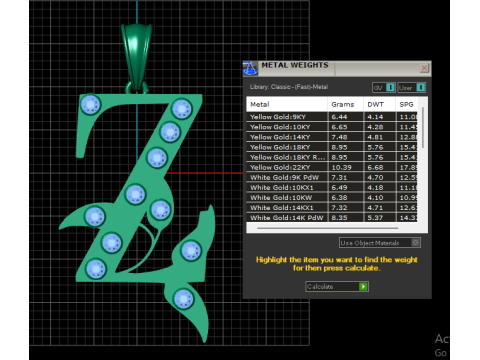Toggle Use Object Materials option
This screenshot has width=480, height=360.
click(380, 243)
